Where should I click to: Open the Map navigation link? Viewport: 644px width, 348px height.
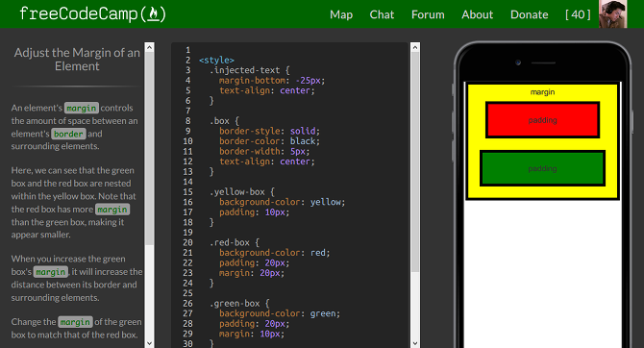pos(341,14)
